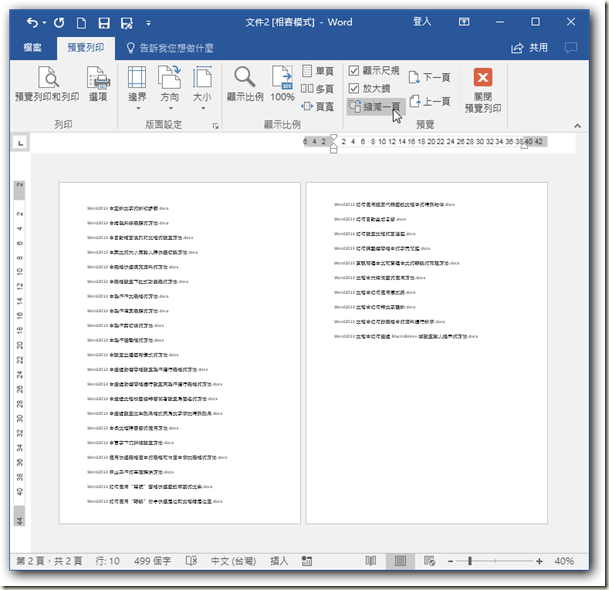Go to 上一頁 previous page
Screen dimensions: 609x590
[430, 101]
